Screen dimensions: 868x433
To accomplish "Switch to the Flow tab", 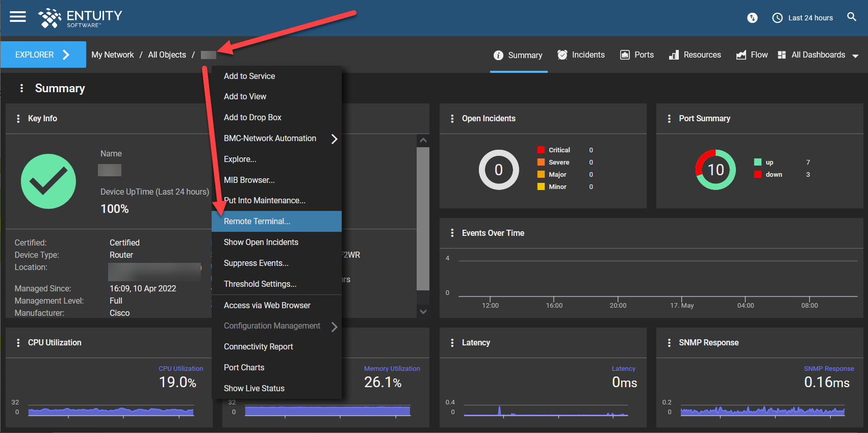I will tap(752, 55).
